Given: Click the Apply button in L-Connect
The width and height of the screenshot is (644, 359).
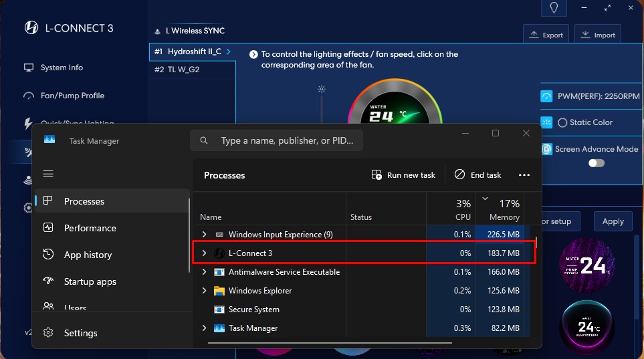Looking at the screenshot, I should tap(613, 221).
